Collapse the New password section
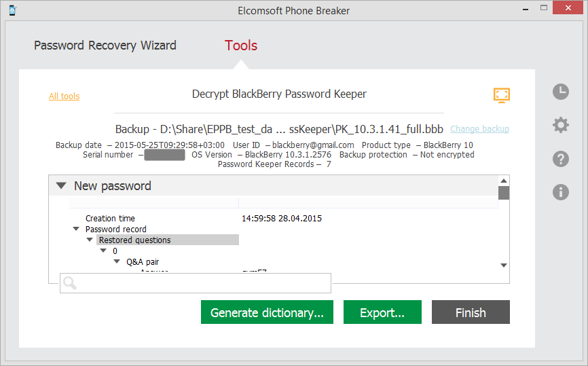The width and height of the screenshot is (588, 366). point(61,185)
